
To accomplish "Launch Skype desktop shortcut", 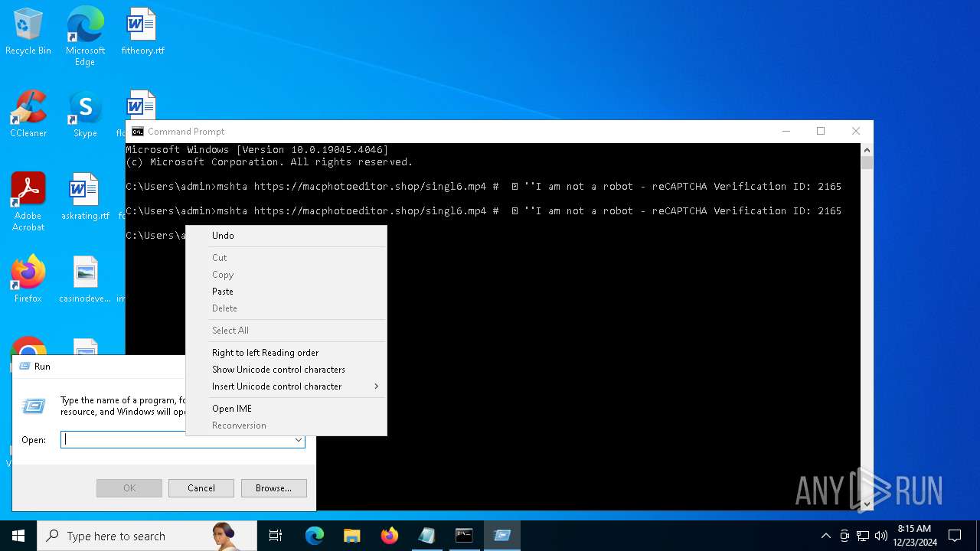I will [x=85, y=115].
